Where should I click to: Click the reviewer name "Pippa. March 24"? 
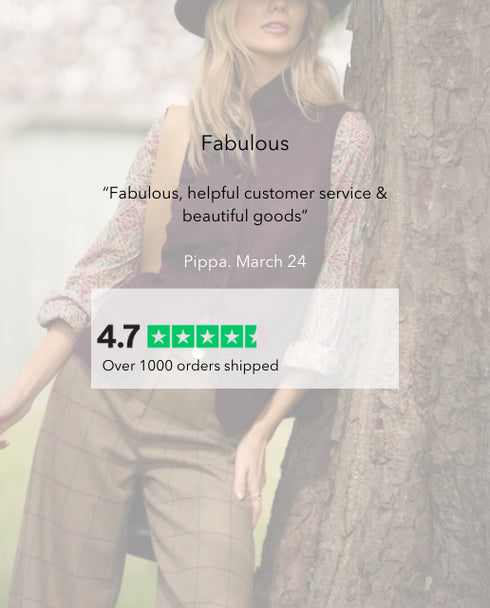coord(245,261)
